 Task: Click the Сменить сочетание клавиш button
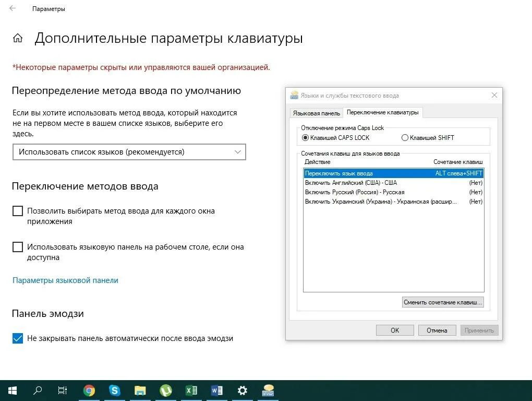[443, 302]
